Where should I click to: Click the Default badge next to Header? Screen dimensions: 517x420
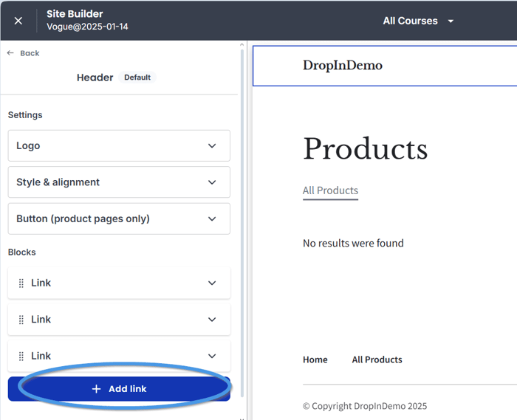coord(137,78)
